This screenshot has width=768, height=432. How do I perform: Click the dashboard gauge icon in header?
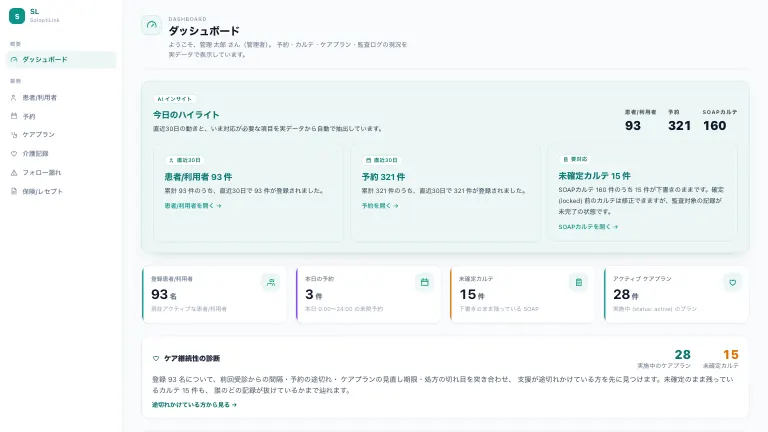click(x=151, y=25)
